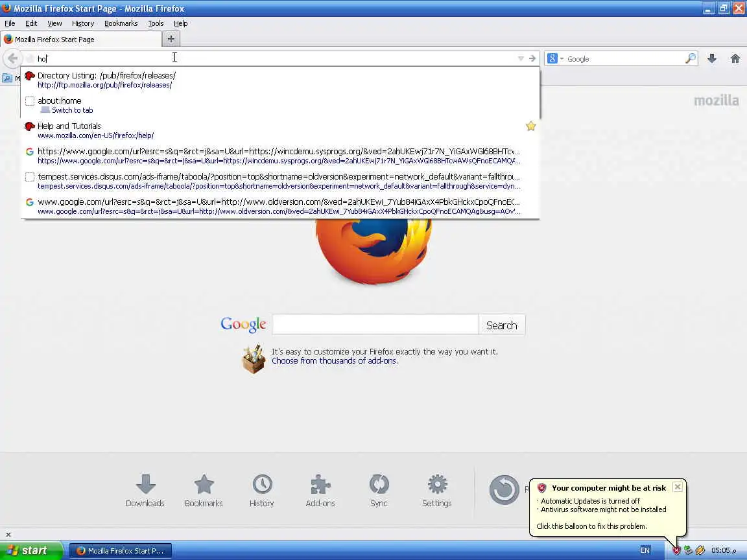This screenshot has height=560, width=747.
Task: Open the History menu
Action: (83, 23)
